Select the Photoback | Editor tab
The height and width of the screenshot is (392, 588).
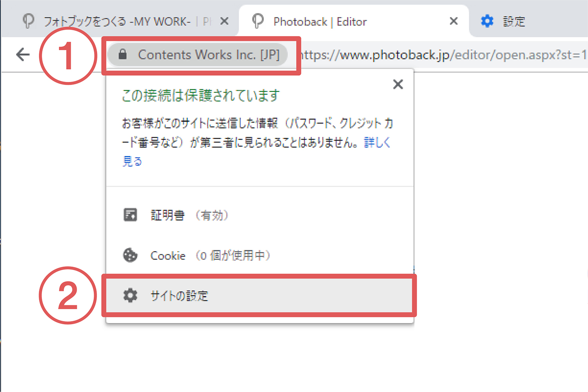[x=354, y=21]
